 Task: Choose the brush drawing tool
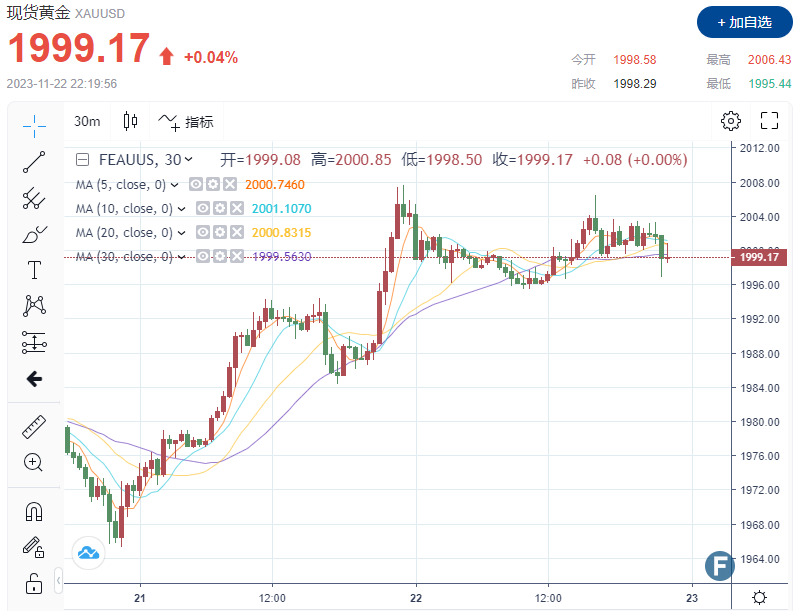pos(34,235)
